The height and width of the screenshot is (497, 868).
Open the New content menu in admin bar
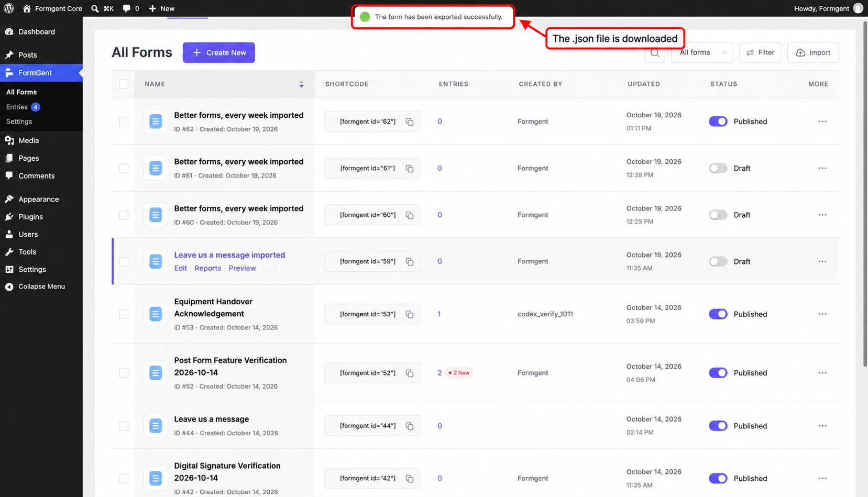pyautogui.click(x=161, y=8)
